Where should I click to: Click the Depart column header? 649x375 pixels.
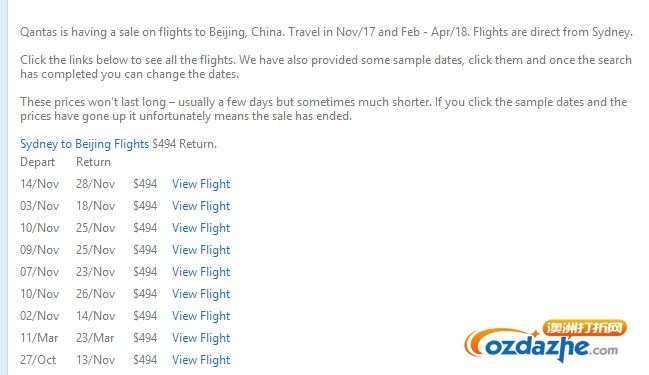(37, 162)
